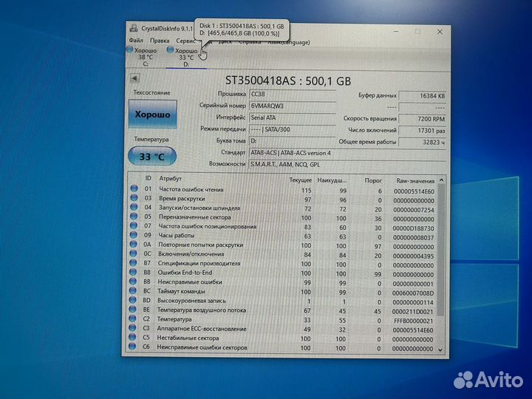Image resolution: width=532 pixels, height=399 pixels.
Task: Click status icon for B7 Спецификации производителя
Action: coord(133,262)
